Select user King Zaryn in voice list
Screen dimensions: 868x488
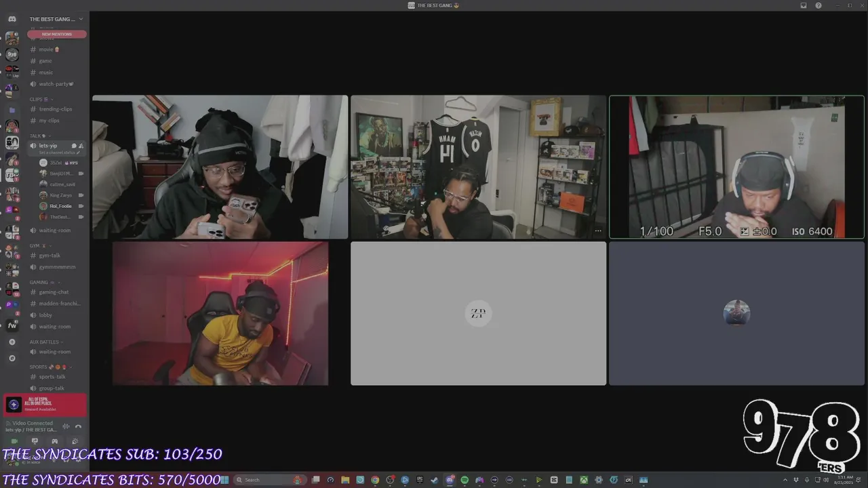click(x=62, y=195)
